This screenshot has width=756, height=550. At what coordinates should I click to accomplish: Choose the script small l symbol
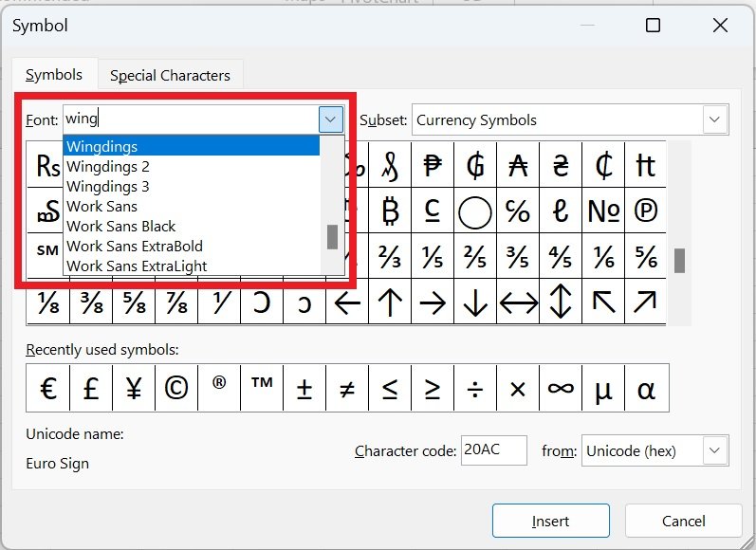tap(561, 211)
